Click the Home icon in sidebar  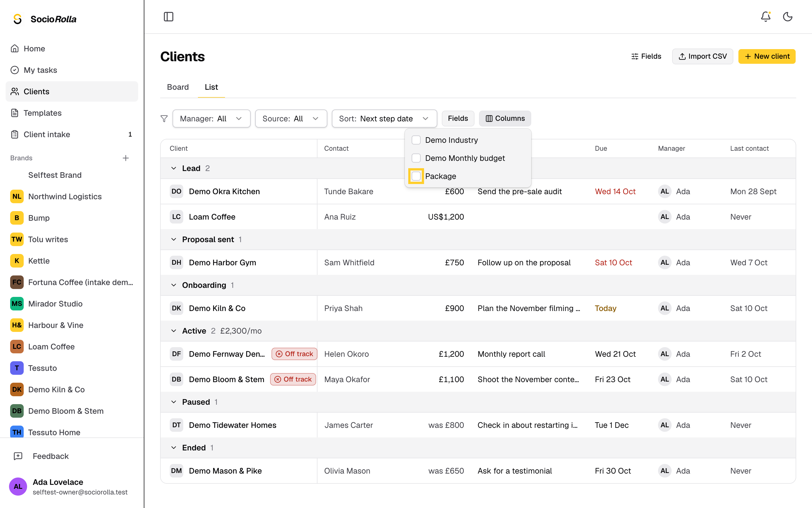click(x=14, y=48)
